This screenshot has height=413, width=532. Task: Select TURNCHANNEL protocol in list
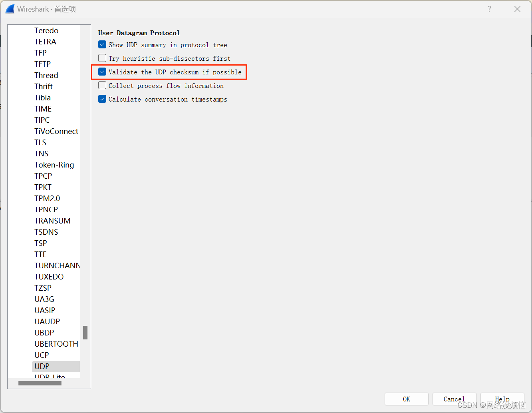point(57,265)
